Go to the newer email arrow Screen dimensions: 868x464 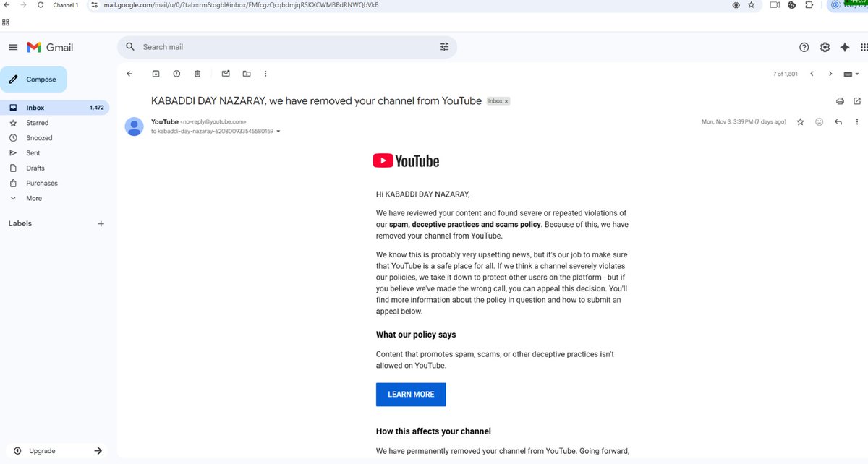pos(812,74)
